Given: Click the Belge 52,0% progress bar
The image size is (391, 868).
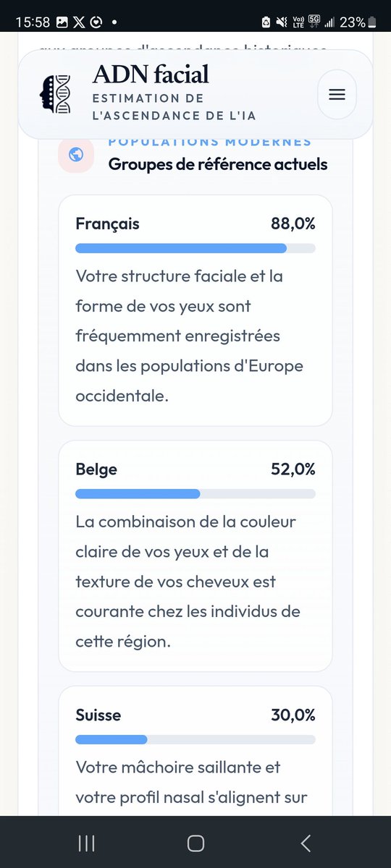Looking at the screenshot, I should 195,494.
